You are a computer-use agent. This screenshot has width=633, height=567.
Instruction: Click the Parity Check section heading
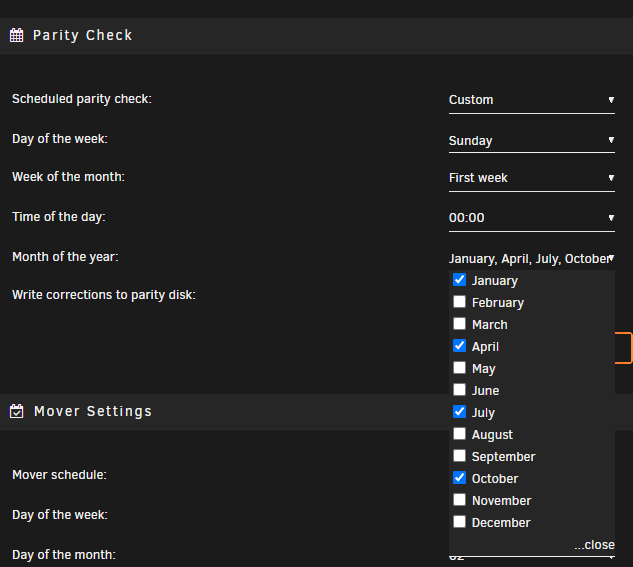point(82,36)
